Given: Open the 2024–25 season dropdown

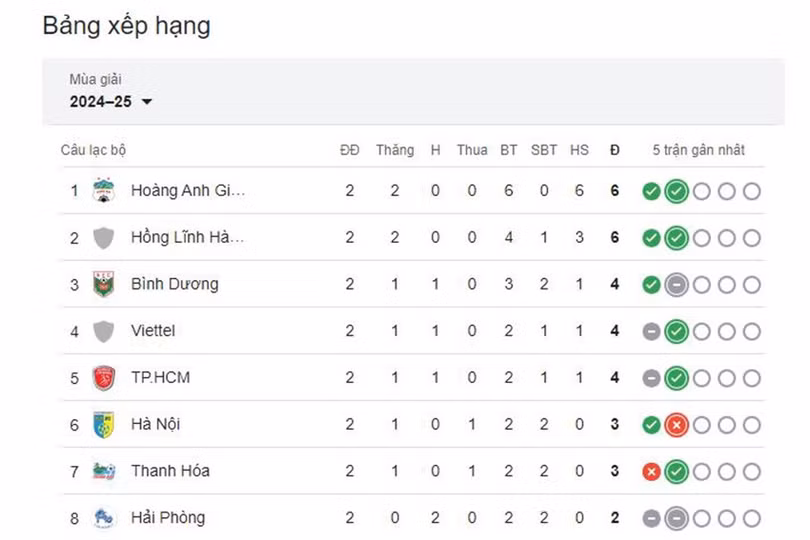Looking at the screenshot, I should click(x=111, y=101).
